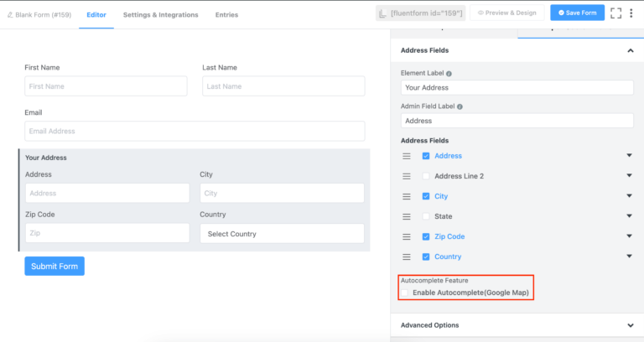The width and height of the screenshot is (644, 342).
Task: Click the Admin Field Label info icon
Action: point(460,107)
